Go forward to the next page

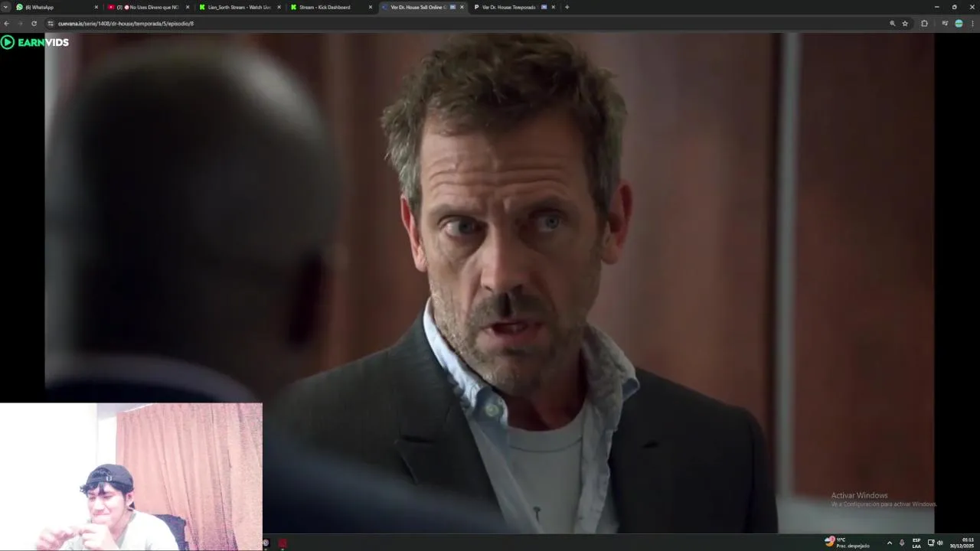coord(20,24)
